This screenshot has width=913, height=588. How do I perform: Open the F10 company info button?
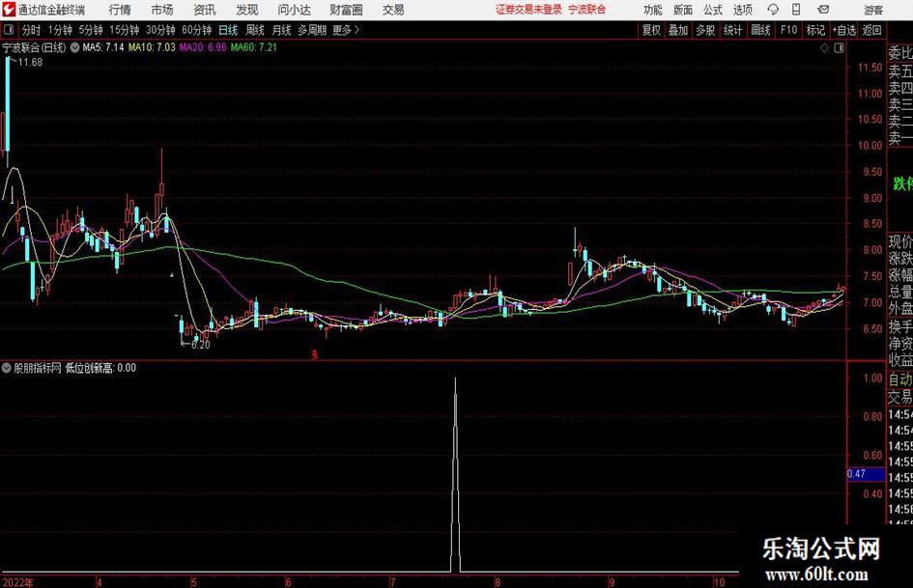(788, 30)
